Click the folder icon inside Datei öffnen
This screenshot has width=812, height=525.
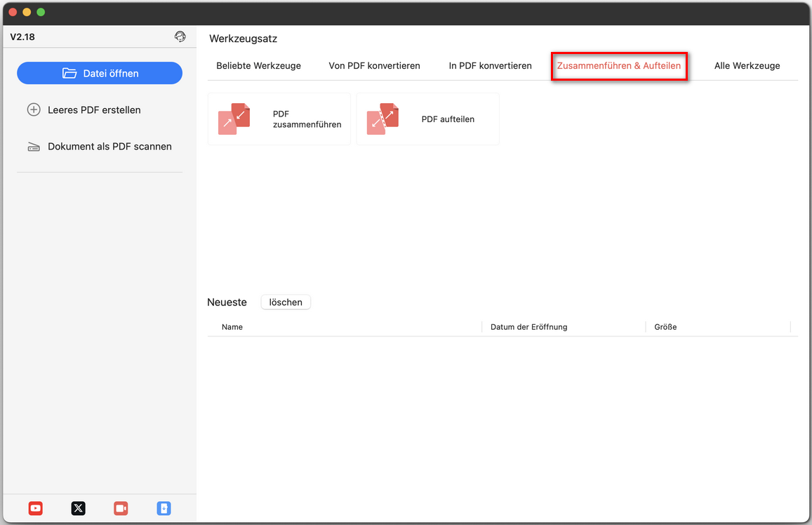click(x=69, y=73)
